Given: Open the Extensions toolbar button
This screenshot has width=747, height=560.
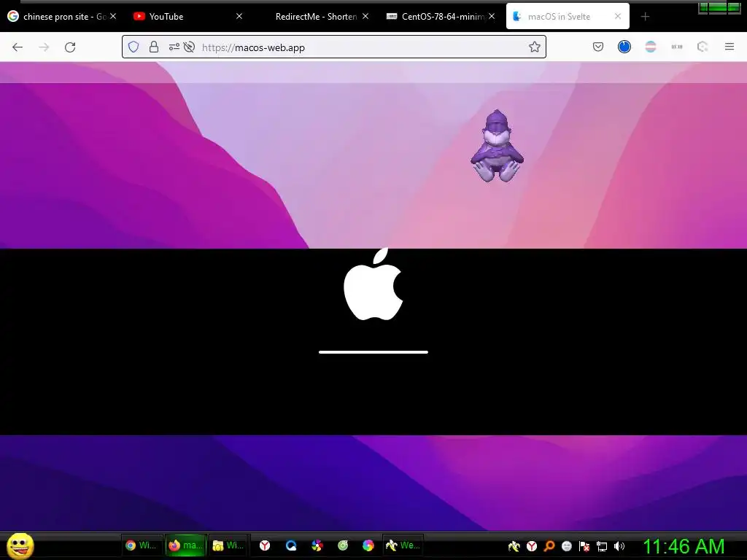Looking at the screenshot, I should [703, 47].
